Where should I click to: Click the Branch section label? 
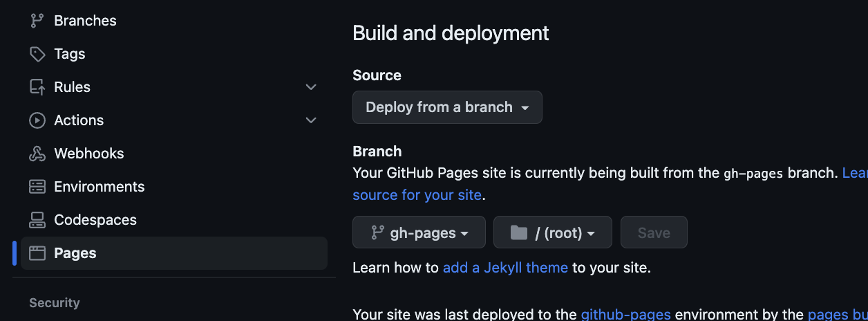(x=377, y=152)
